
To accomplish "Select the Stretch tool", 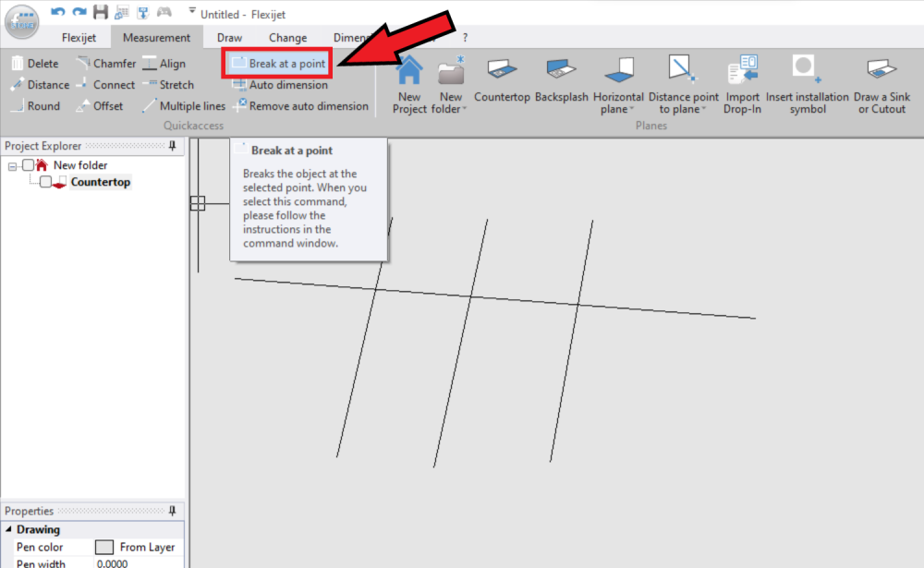I will coord(168,84).
